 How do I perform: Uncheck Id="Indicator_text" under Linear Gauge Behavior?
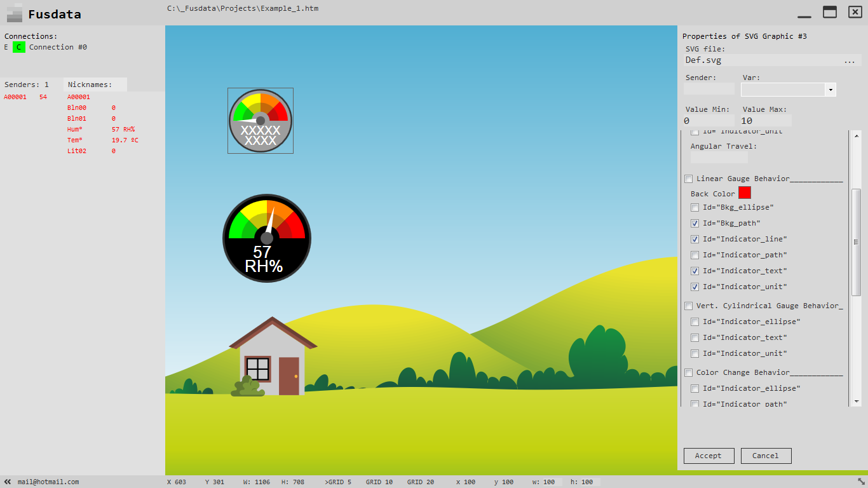pos(695,271)
